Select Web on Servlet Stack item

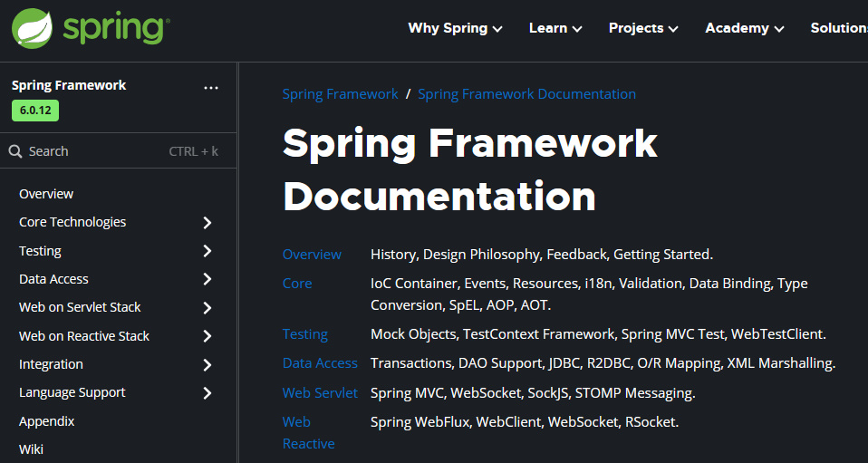pos(80,307)
